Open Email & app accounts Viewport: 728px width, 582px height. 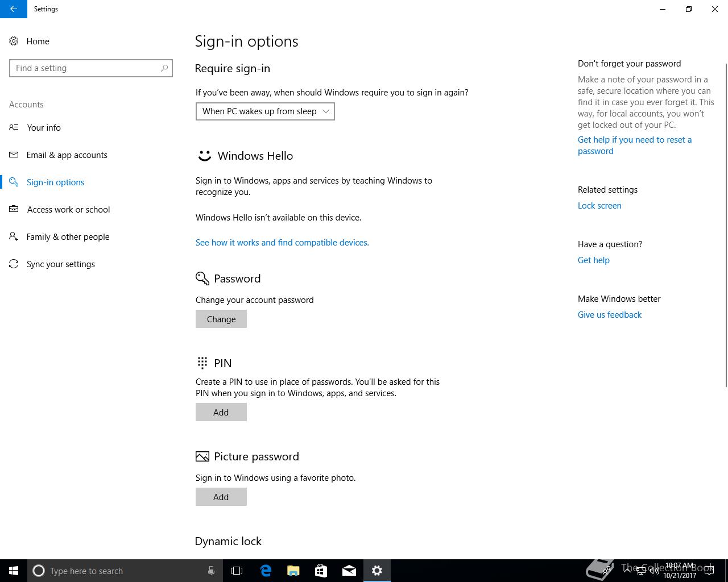(x=67, y=155)
